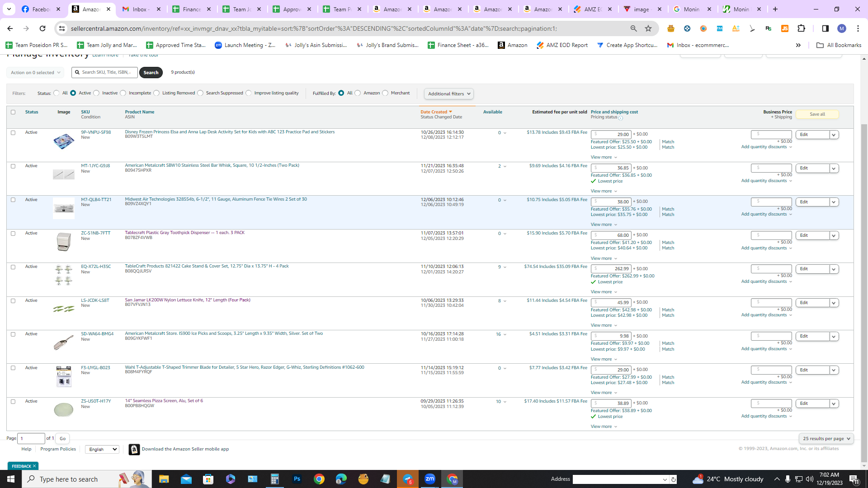This screenshot has width=868, height=488.
Task: Open the AMZ EOD Report bookmark
Action: [x=562, y=45]
